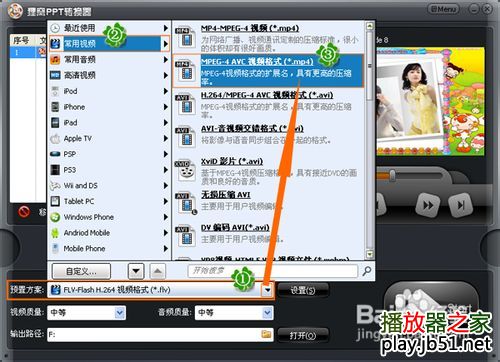The image size is (500, 362).
Task: Expand the preset scheme dropdown arrow
Action: pos(267,290)
